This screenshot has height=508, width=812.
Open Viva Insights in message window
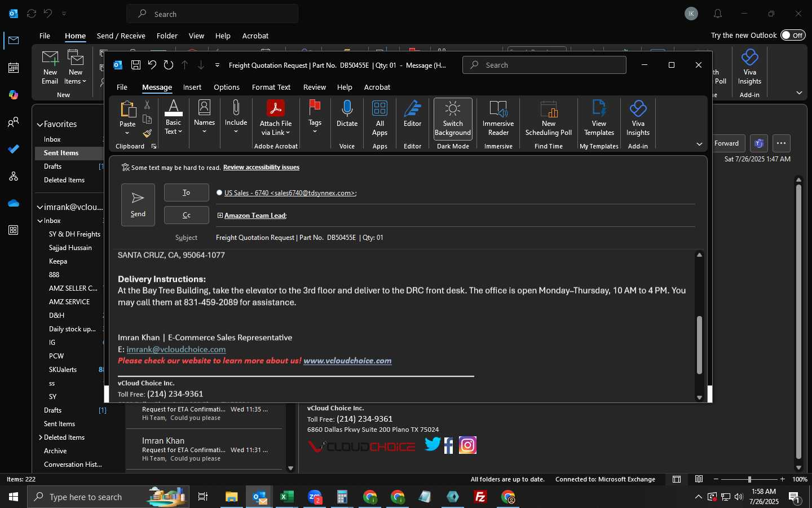point(638,118)
